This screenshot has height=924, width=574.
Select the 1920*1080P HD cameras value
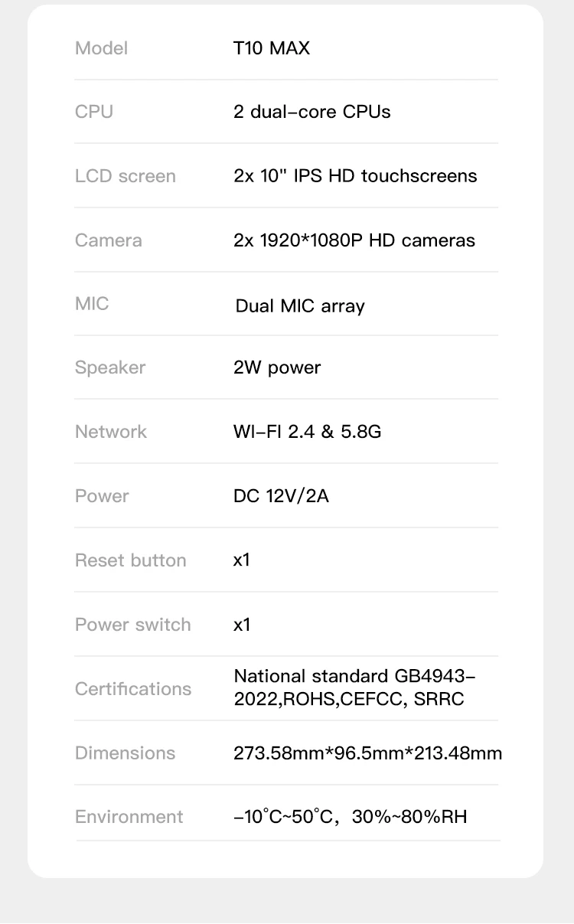(x=354, y=240)
